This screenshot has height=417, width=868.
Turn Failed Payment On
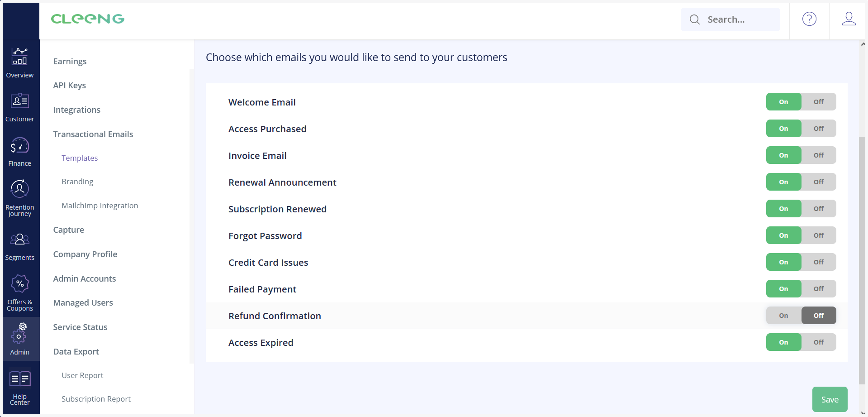pos(783,289)
